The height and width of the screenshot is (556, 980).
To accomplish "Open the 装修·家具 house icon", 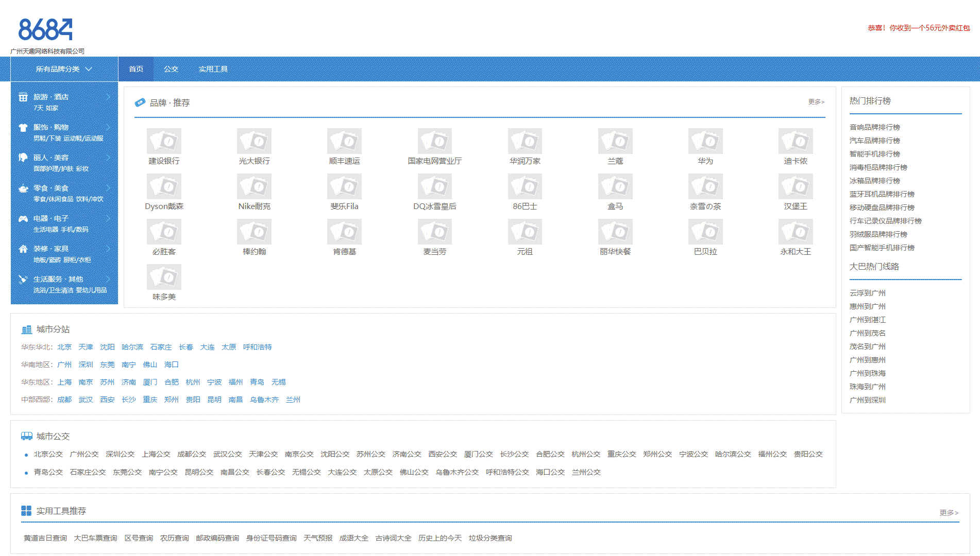I will 23,249.
